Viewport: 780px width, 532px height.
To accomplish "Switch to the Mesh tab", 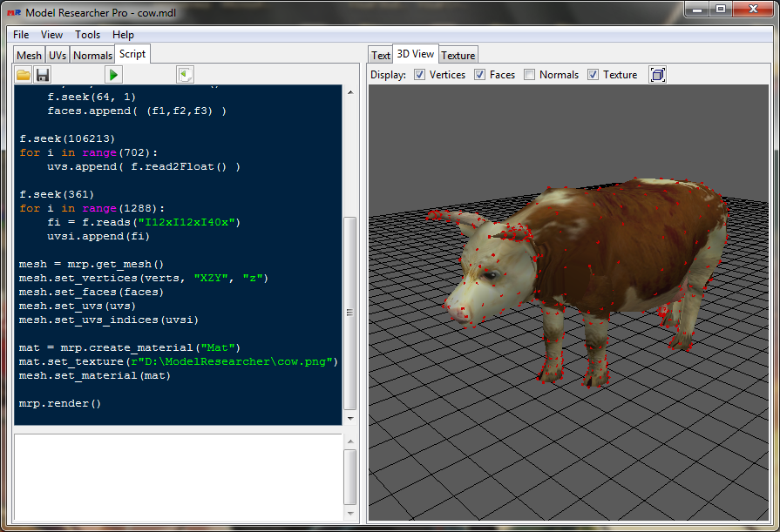I will 30,55.
